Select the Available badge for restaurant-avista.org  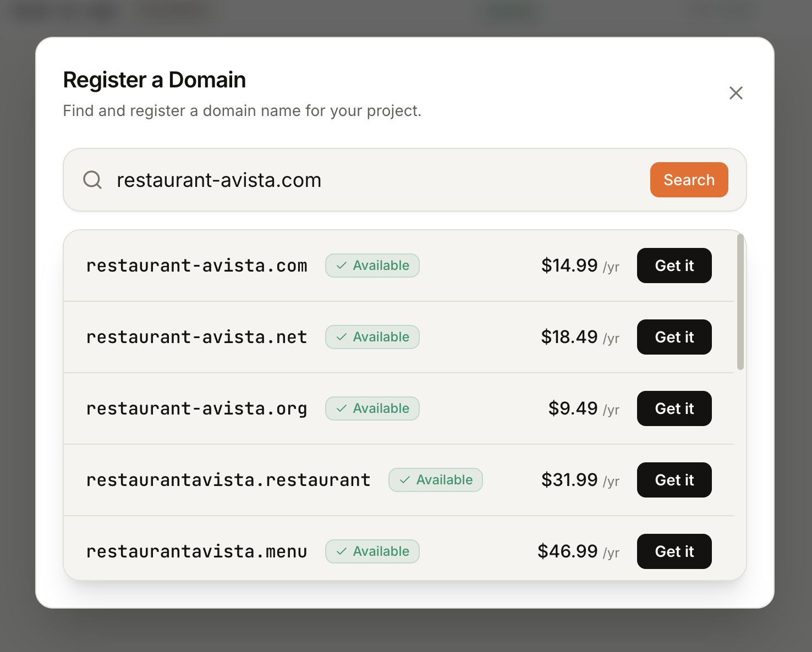372,408
